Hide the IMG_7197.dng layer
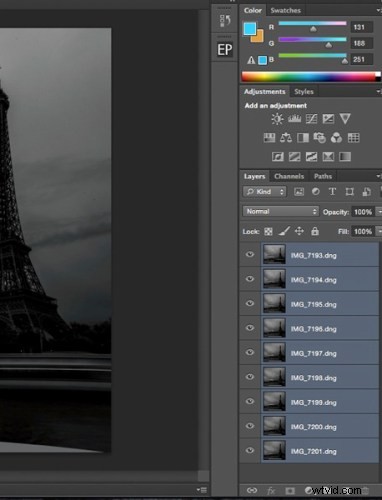The height and width of the screenshot is (500, 382). point(250,353)
